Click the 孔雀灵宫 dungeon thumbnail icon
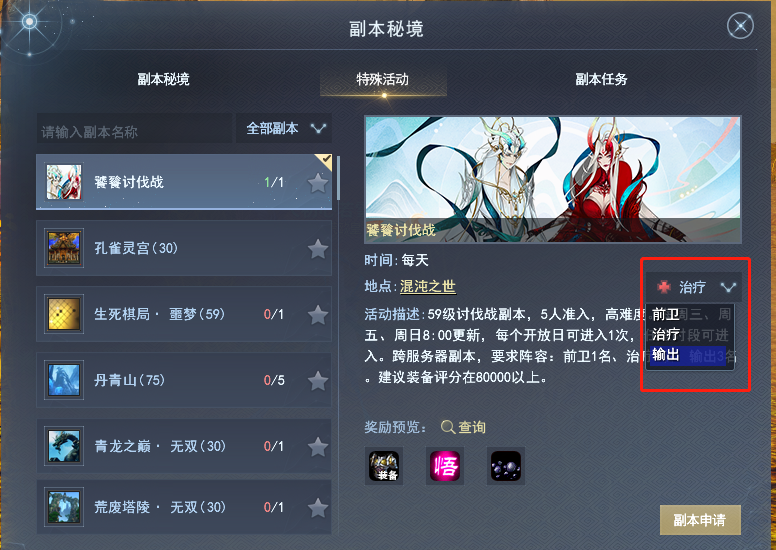 coord(64,248)
